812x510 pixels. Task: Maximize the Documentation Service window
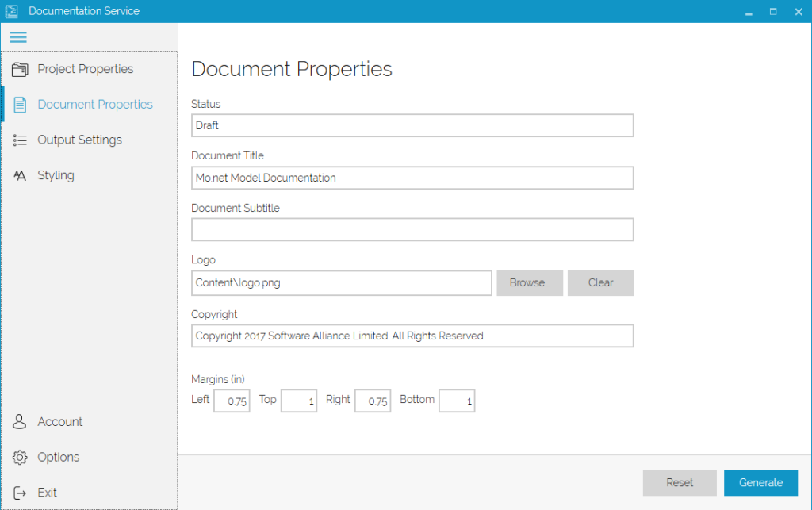coord(773,11)
